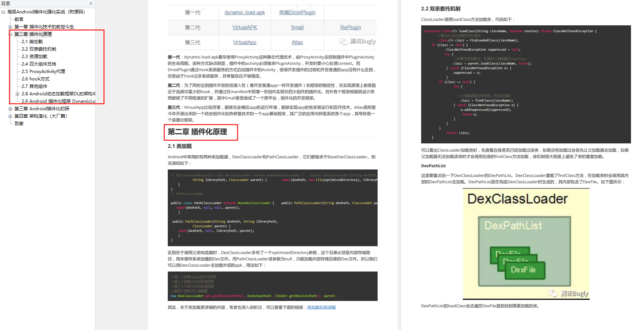
Task: Click the PathClassLoader code block image
Action: tap(273, 208)
